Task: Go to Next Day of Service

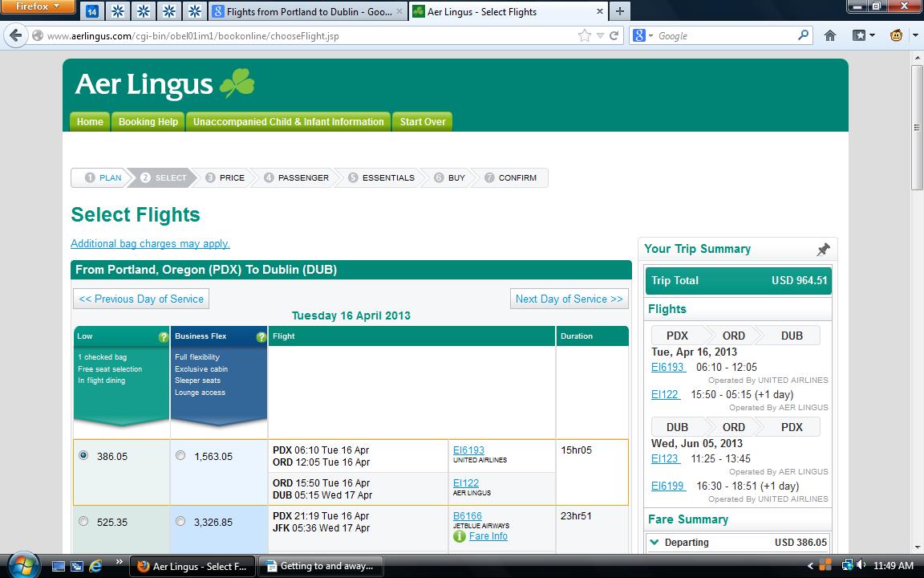Action: click(569, 299)
